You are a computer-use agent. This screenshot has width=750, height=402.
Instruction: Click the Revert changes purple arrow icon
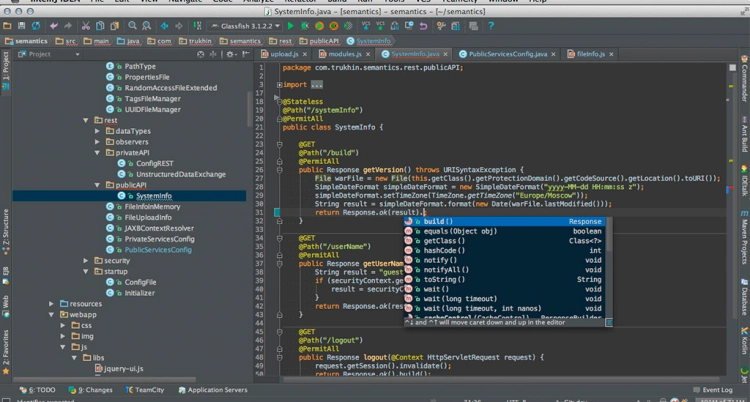(x=423, y=26)
